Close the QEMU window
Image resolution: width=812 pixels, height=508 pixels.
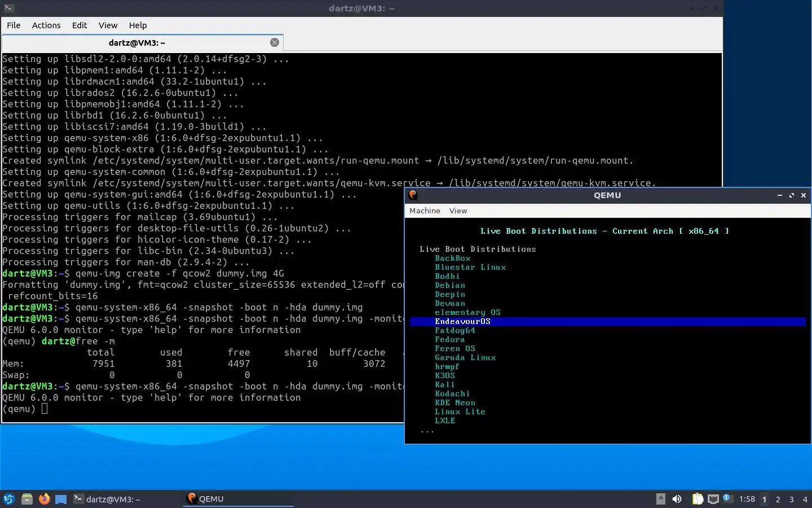[x=804, y=195]
